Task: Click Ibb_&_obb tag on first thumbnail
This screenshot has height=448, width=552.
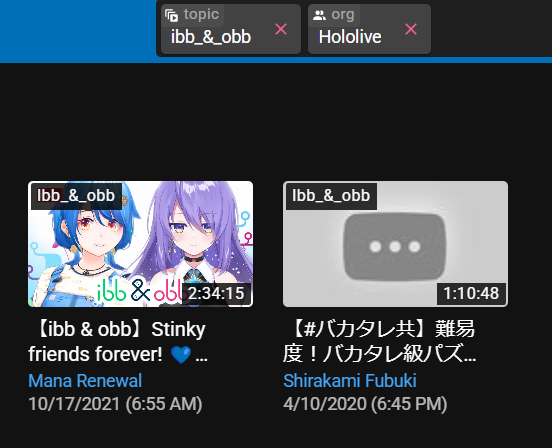Action: coord(76,196)
